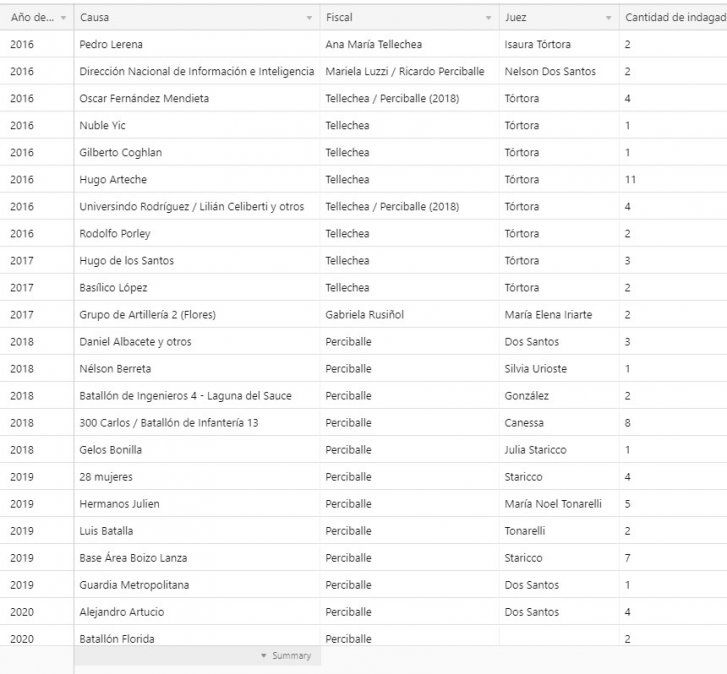Open the Año de column dropdown arrow

[x=64, y=18]
